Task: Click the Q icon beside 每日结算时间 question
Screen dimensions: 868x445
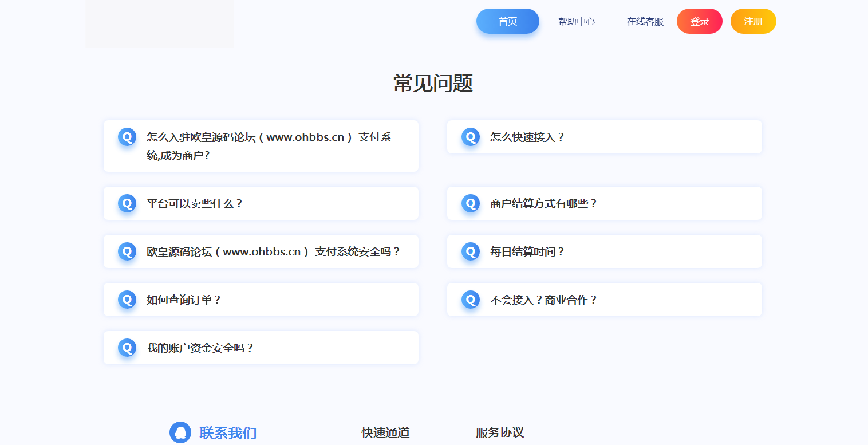Action: [x=470, y=251]
